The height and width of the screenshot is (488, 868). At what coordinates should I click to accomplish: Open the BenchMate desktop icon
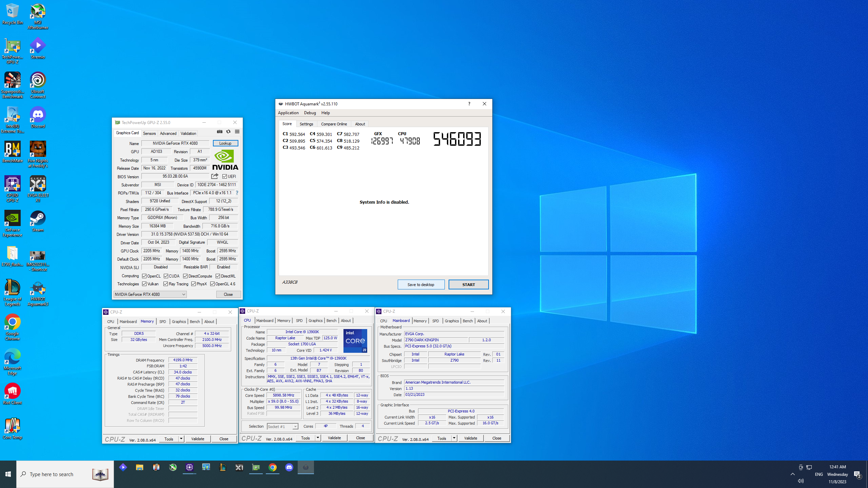[x=13, y=152]
